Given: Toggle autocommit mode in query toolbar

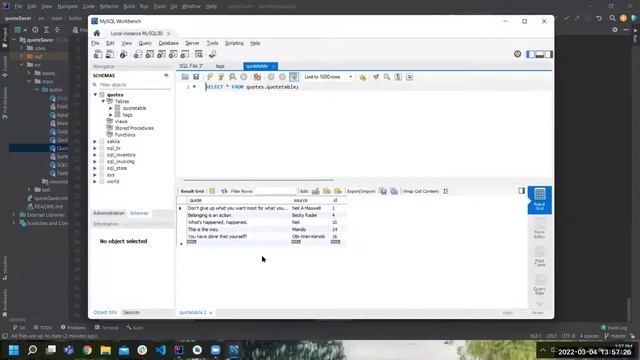Looking at the screenshot, I should (293, 77).
